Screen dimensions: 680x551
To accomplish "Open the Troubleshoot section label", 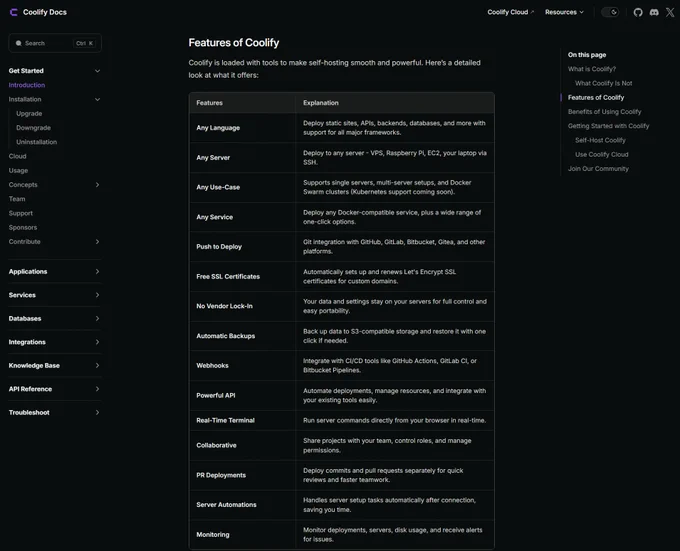I will [x=29, y=412].
